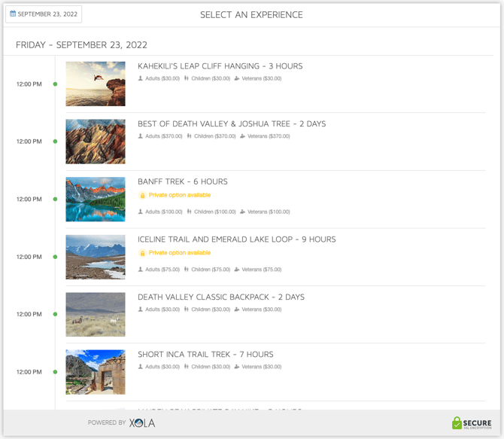Choose Short Inca Trail Trek - 7 Hours
504x439 pixels.
coord(205,355)
